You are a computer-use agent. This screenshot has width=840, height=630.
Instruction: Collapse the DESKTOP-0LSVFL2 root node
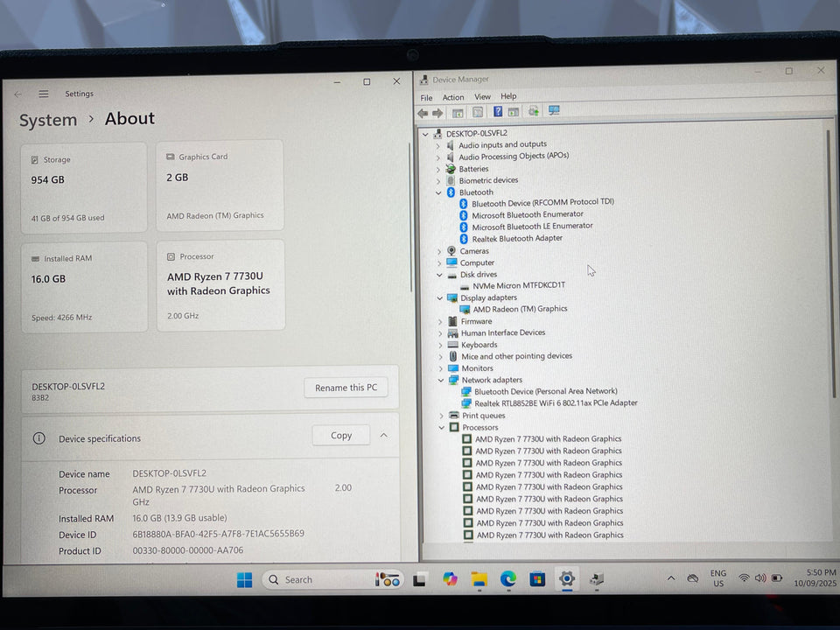pyautogui.click(x=425, y=134)
